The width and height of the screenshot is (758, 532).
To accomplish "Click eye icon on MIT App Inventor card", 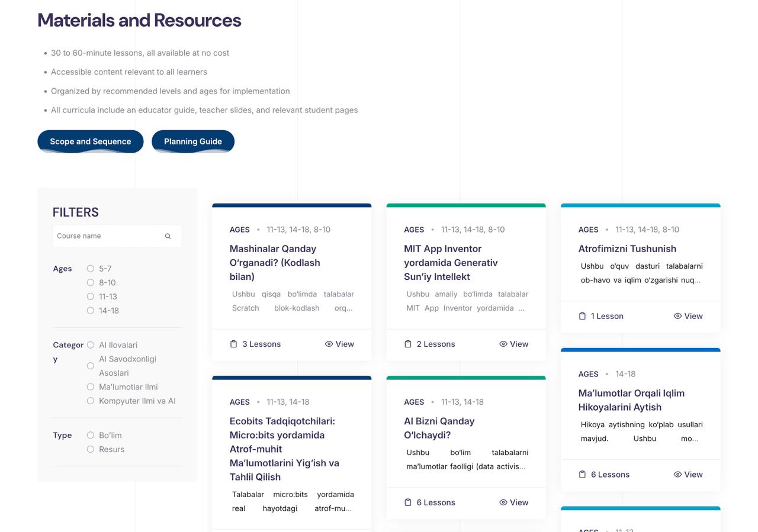I will click(503, 344).
